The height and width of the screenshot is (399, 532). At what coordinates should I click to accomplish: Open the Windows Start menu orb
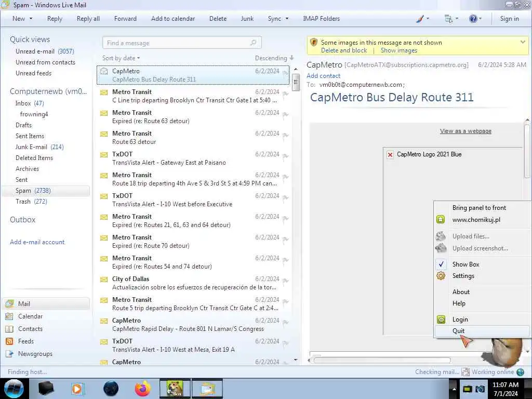pos(14,389)
